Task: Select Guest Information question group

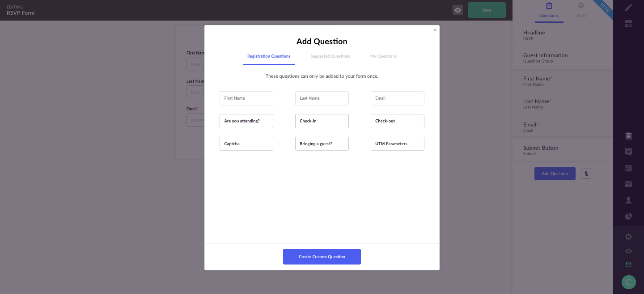Action: [562, 58]
